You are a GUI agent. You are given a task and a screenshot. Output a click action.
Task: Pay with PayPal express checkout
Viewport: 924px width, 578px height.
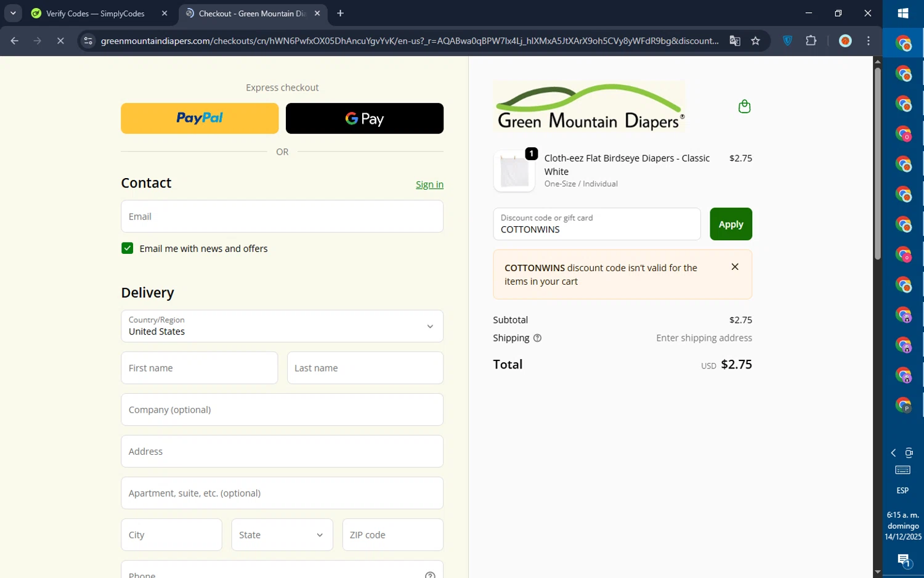pos(200,118)
